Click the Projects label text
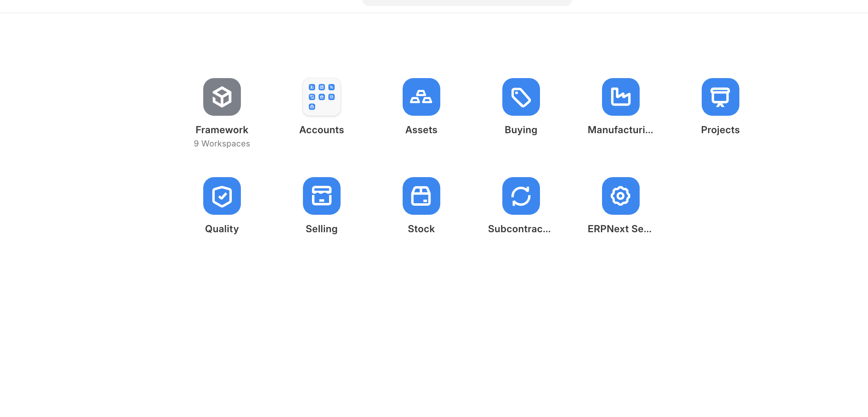Viewport: 868px width, 417px height. 720,130
